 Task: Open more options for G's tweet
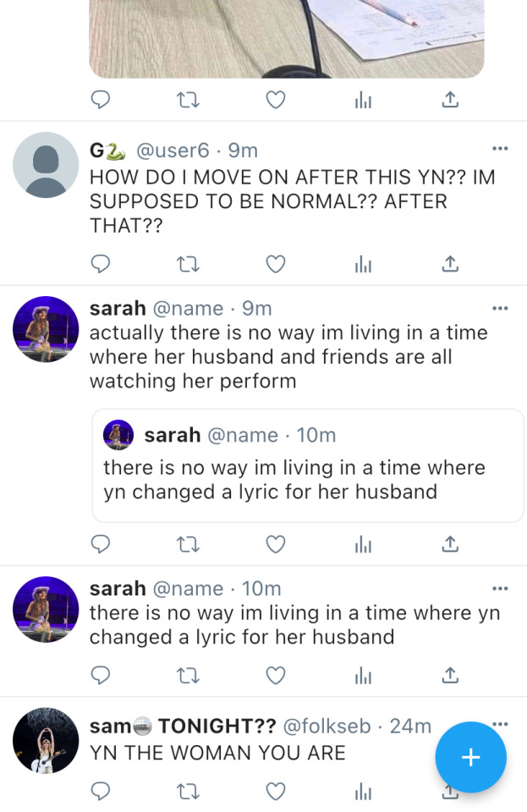click(500, 149)
